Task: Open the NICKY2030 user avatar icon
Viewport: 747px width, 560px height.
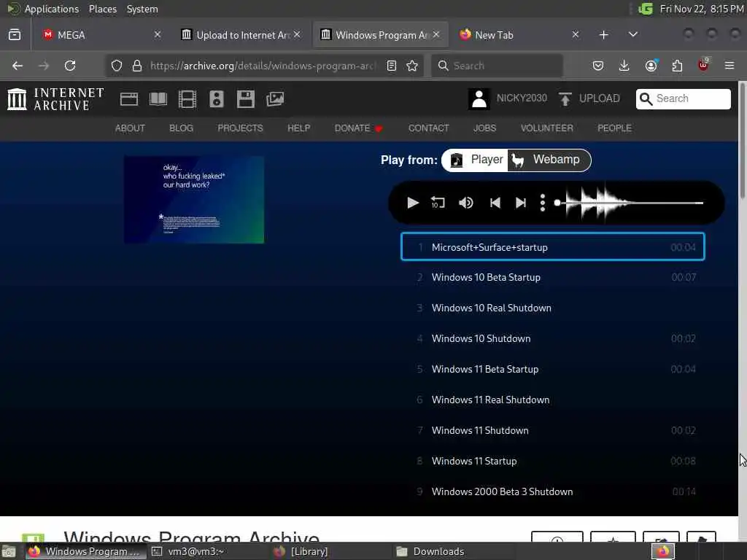Action: click(479, 99)
